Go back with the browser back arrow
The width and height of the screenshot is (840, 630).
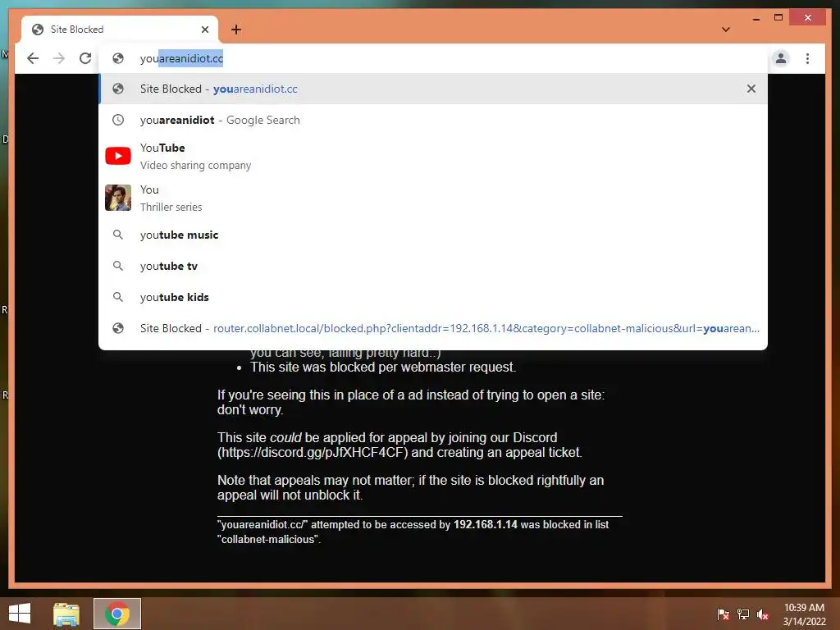(x=33, y=58)
